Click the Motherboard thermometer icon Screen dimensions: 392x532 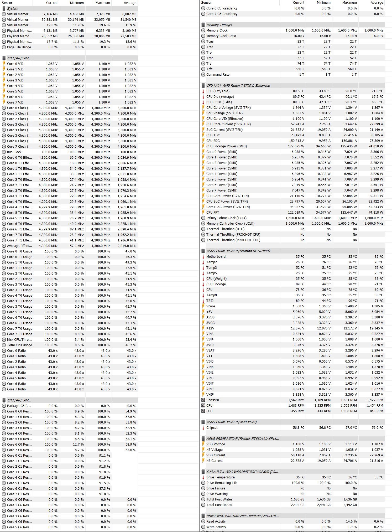pos(203,257)
